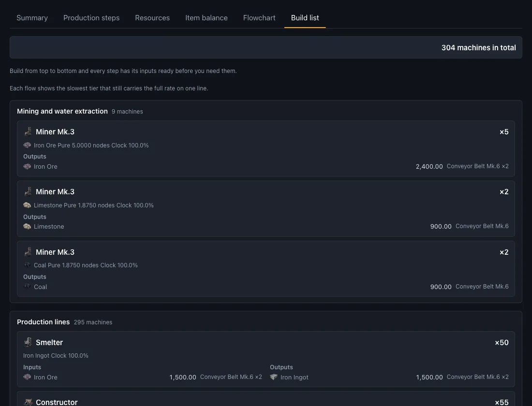Click '304 machines in total' text
Screen dimensions: 532x406
[478, 48]
